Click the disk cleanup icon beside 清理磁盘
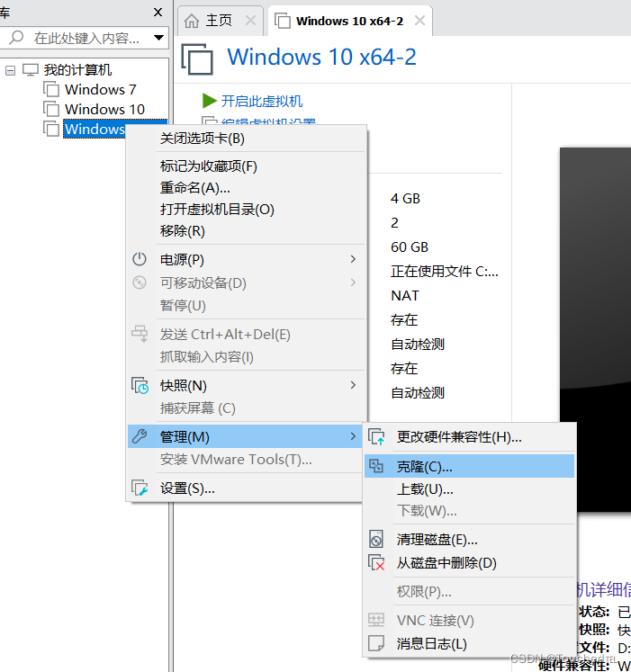This screenshot has height=672, width=631. click(x=376, y=539)
